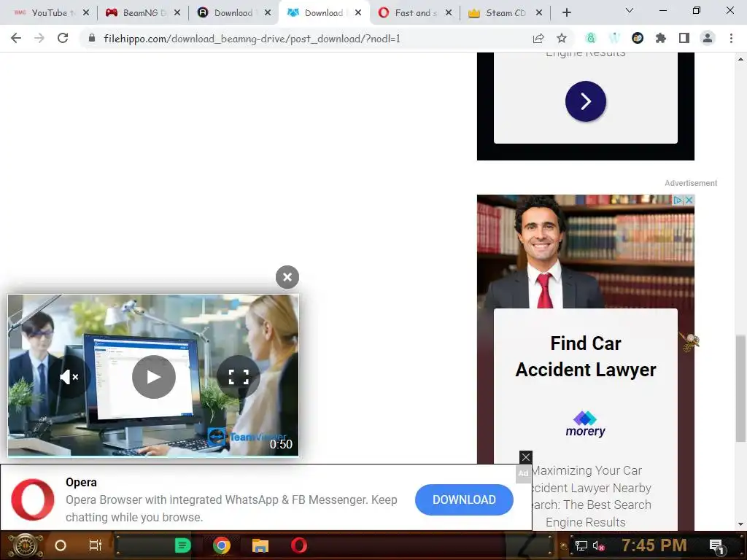Image resolution: width=747 pixels, height=560 pixels.
Task: Toggle the browser side panel
Action: coord(684,38)
